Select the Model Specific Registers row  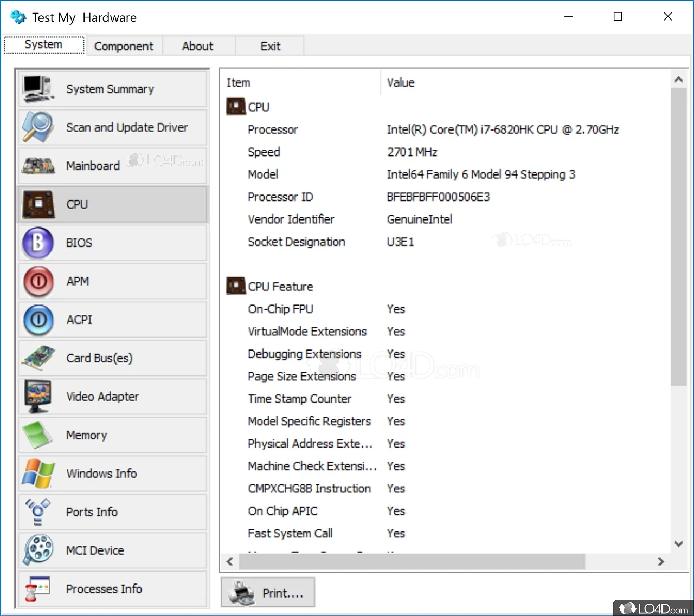446,422
